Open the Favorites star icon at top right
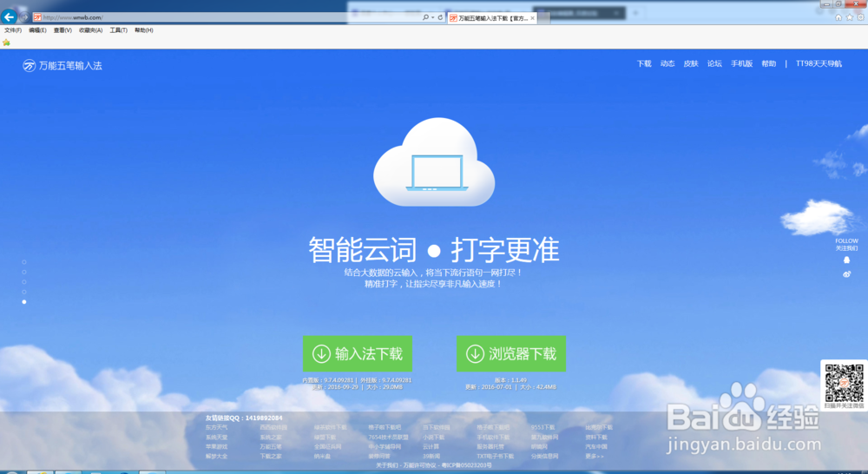Viewport: 868px width, 474px height. click(x=850, y=17)
